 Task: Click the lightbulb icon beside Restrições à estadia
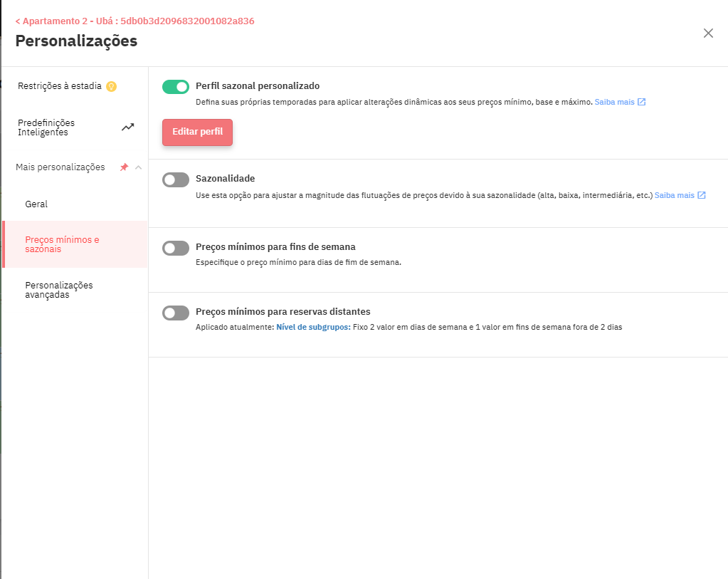tap(112, 86)
